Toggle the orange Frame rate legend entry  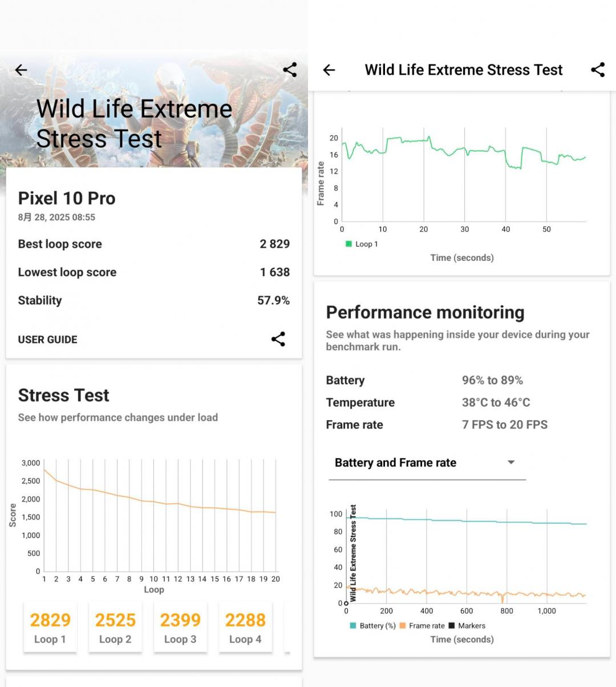pyautogui.click(x=403, y=626)
